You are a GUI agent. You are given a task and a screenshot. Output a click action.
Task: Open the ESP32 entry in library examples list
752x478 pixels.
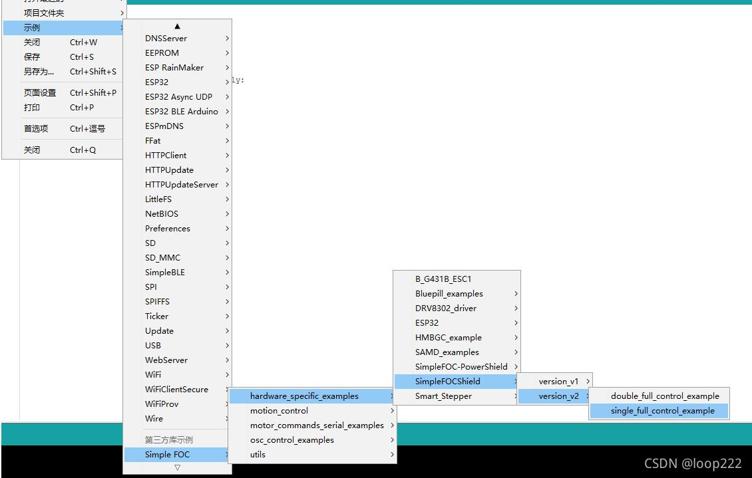[177, 82]
